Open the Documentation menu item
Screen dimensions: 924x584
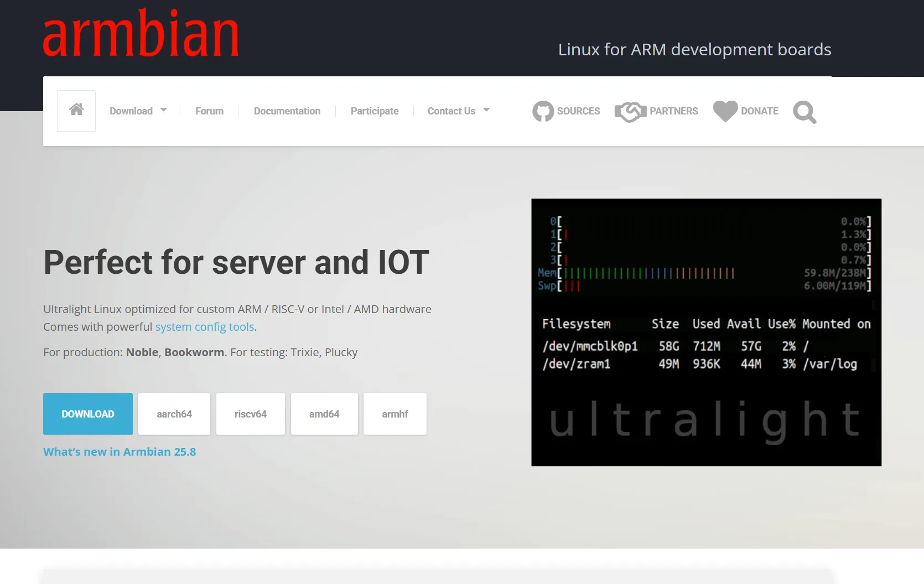pyautogui.click(x=287, y=111)
